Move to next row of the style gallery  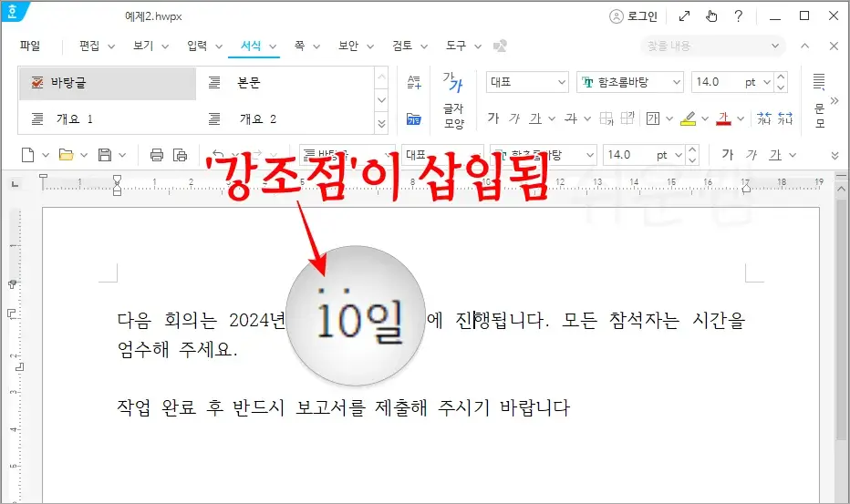click(x=381, y=100)
